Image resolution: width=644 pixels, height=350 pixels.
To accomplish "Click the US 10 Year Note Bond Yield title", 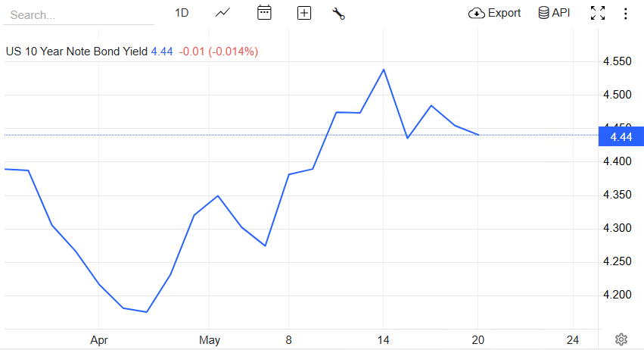I will (x=77, y=52).
